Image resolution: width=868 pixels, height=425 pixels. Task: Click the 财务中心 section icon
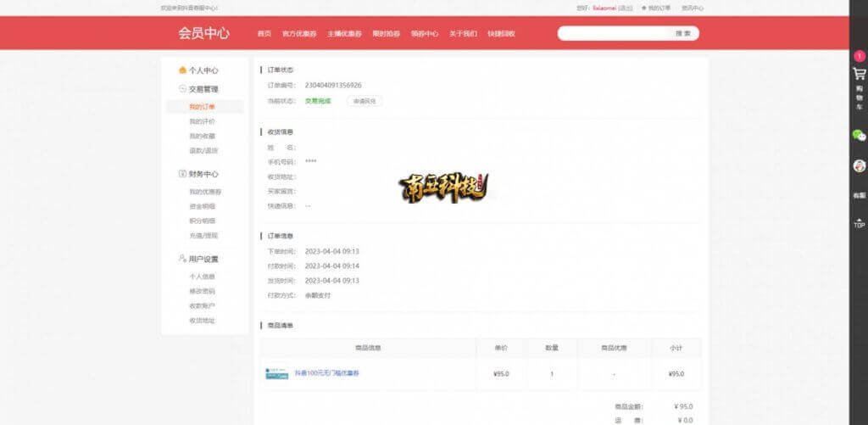click(182, 174)
